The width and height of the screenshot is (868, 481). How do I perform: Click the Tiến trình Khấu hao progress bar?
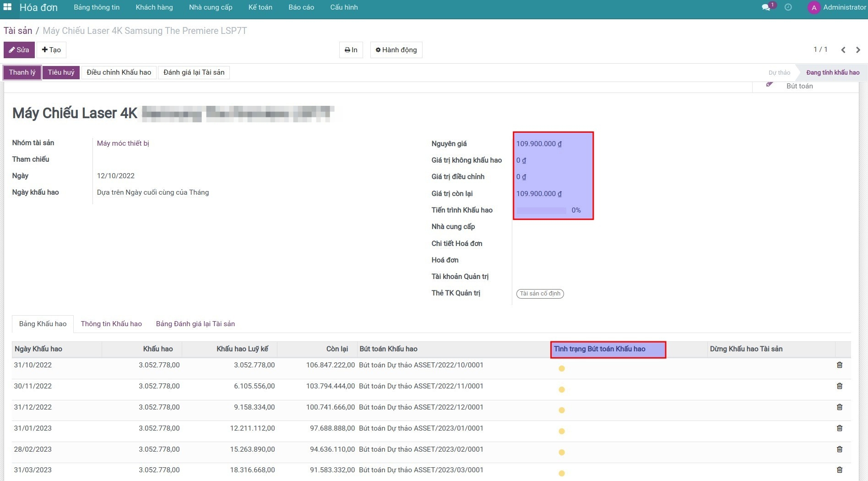(x=541, y=210)
